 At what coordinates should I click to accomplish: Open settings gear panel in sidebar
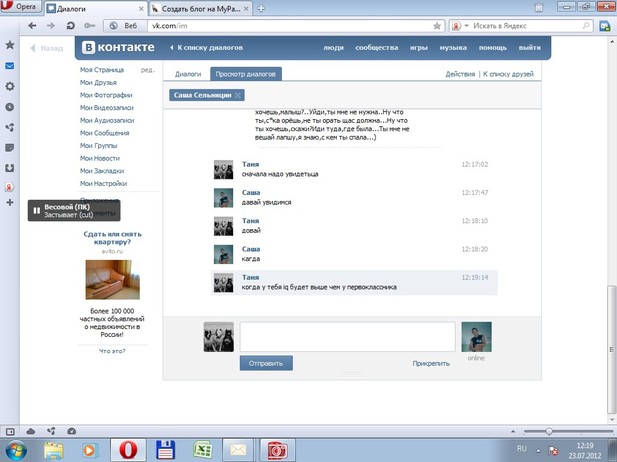(10, 86)
